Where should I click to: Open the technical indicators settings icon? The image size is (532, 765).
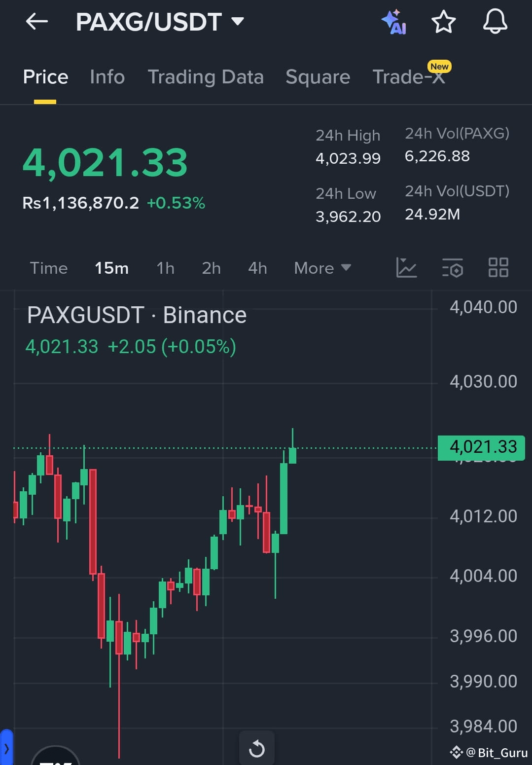pos(452,268)
